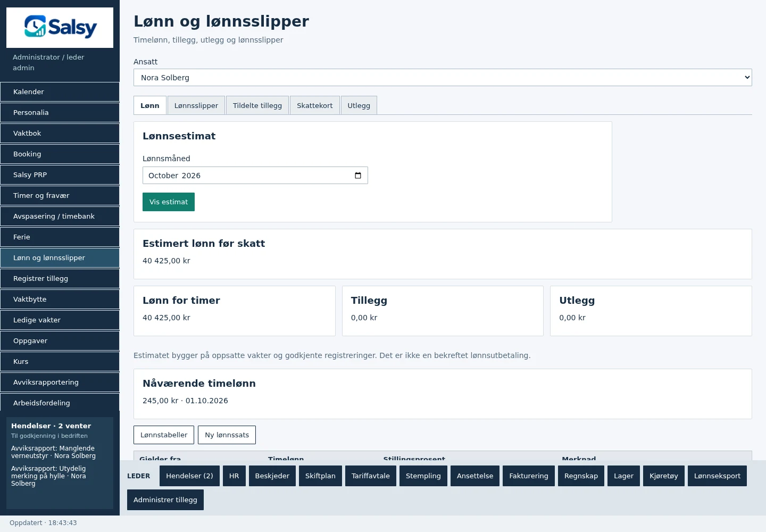The height and width of the screenshot is (532, 766).
Task: Open Arbeidsfordeling in the sidebar
Action: (60, 403)
